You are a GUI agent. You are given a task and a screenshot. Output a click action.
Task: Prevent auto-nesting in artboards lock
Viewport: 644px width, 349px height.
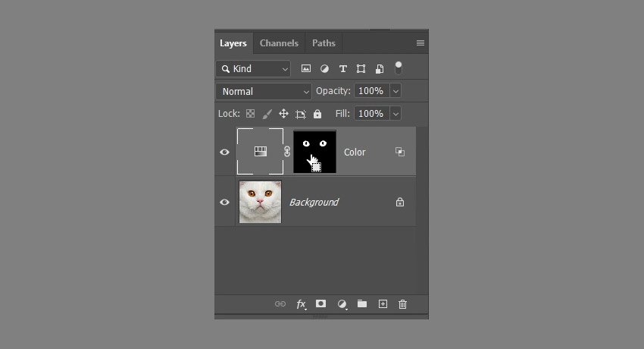301,114
